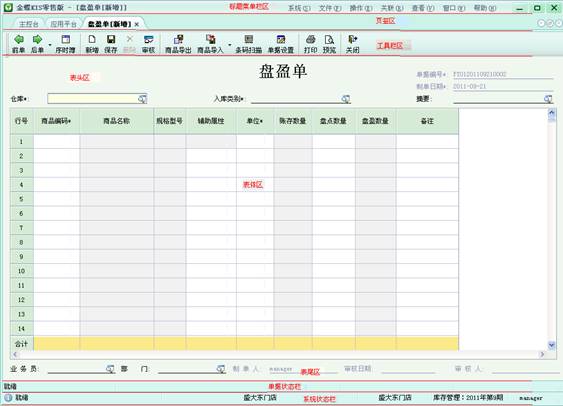563x406 pixels.
Task: Open the 仓库 warehouse lookup icon
Action: (x=143, y=99)
